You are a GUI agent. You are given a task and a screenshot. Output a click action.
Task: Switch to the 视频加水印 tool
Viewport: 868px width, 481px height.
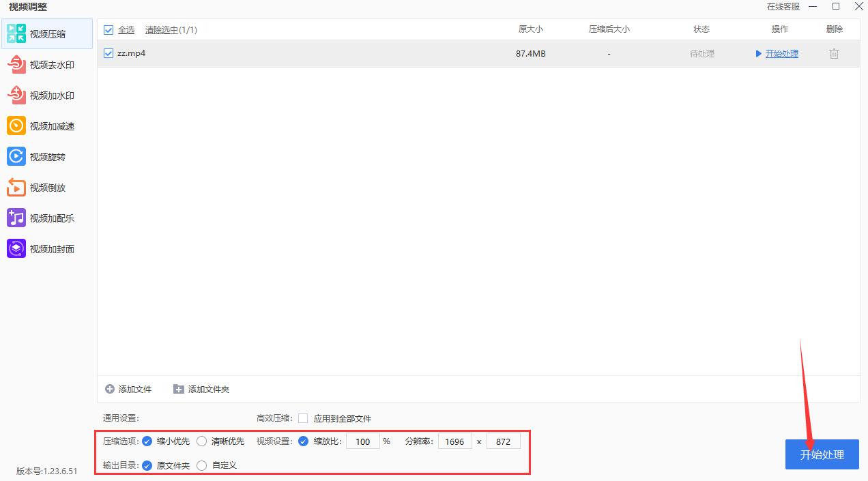pyautogui.click(x=46, y=95)
